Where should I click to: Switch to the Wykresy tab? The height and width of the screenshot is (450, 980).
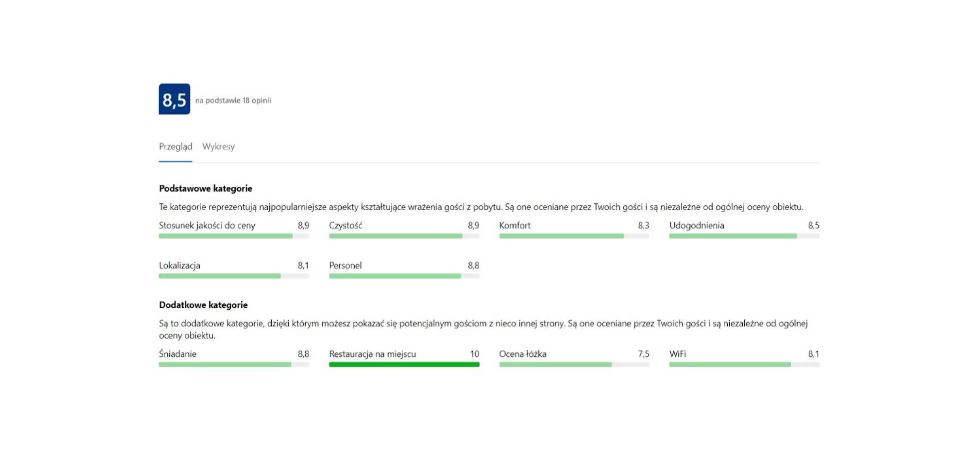218,146
